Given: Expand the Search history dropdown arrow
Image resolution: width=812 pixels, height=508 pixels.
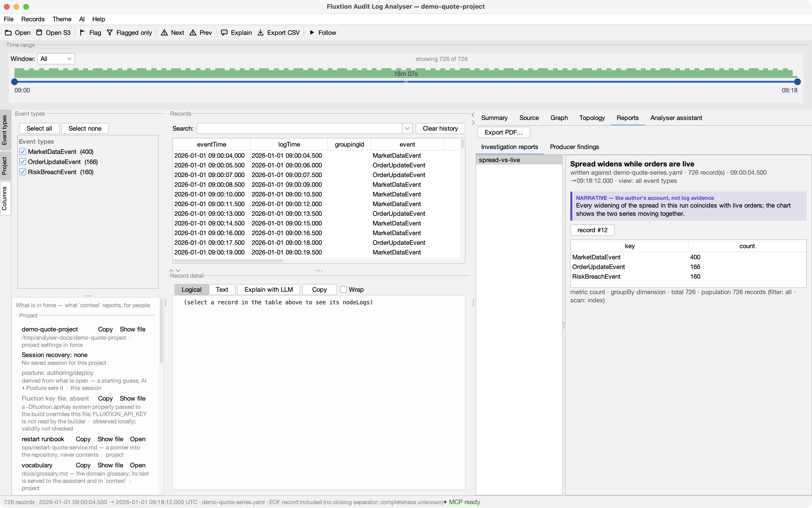Looking at the screenshot, I should (407, 128).
